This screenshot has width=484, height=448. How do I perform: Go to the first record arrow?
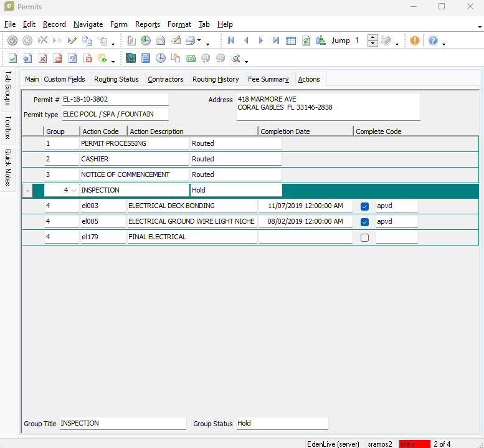click(231, 41)
